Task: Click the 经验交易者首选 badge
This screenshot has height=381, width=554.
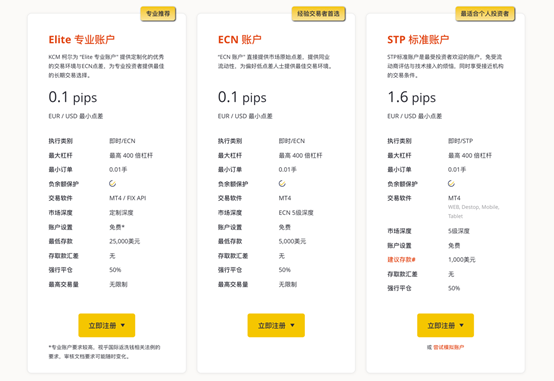Action: click(318, 14)
